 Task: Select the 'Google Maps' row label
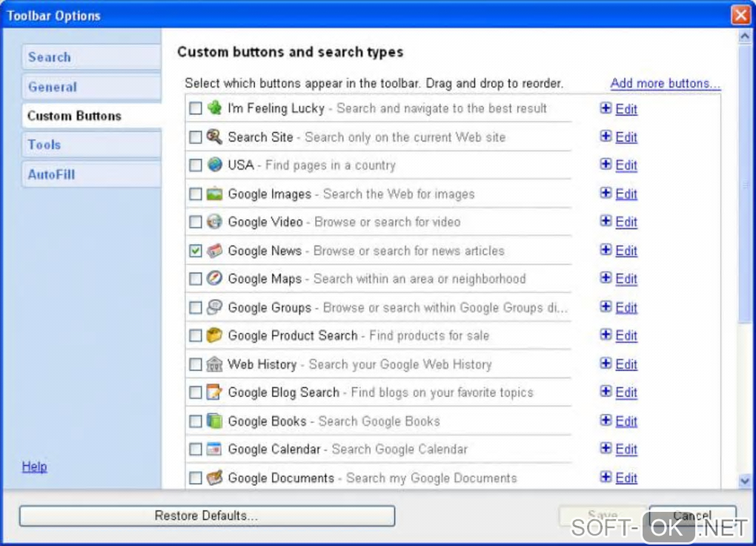[265, 279]
